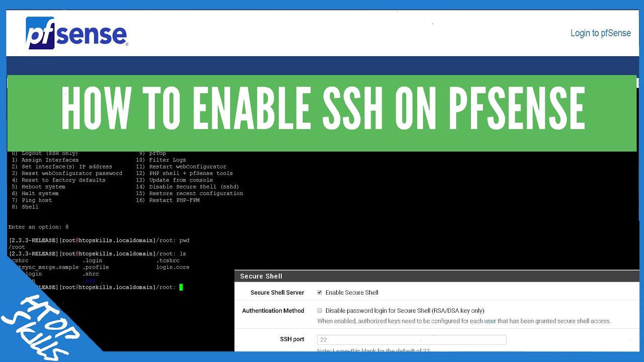Select the 'SSH port' label
Screen dimensions: 644x362
292,339
